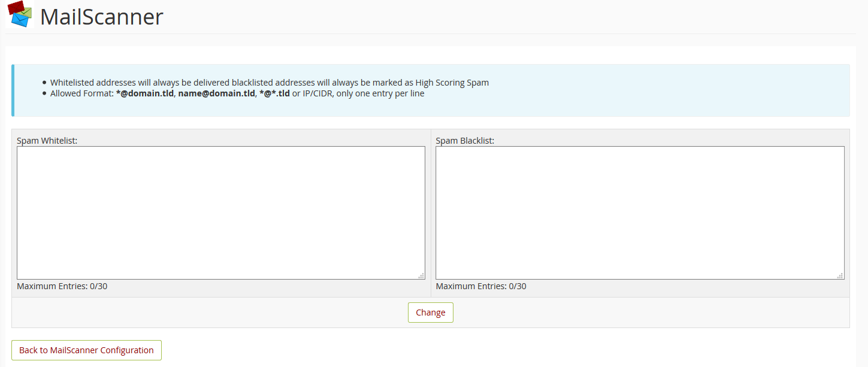This screenshot has height=367, width=868.
Task: Click the Change button
Action: click(431, 313)
